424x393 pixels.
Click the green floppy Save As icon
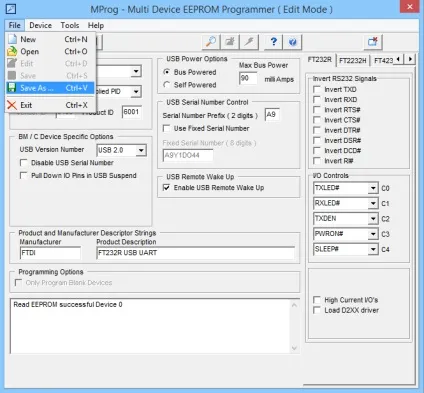pyautogui.click(x=12, y=88)
